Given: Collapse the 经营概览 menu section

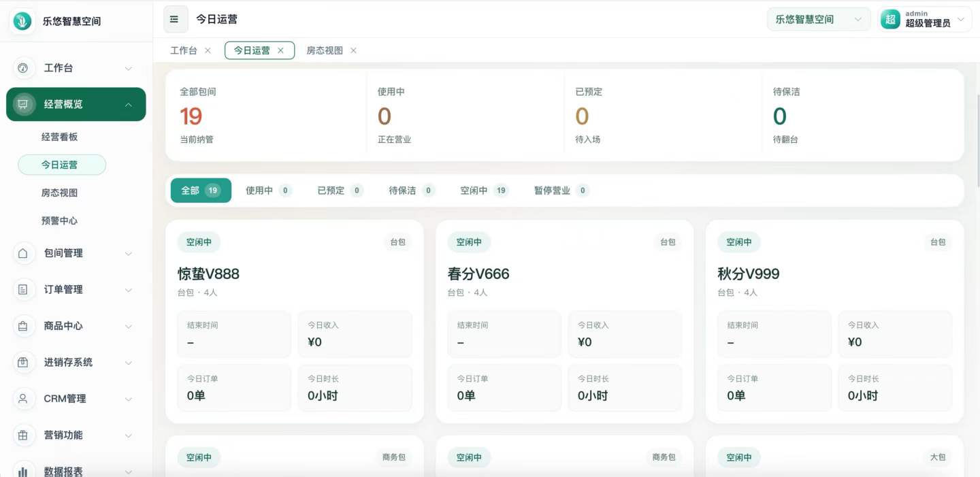Looking at the screenshot, I should pos(128,105).
